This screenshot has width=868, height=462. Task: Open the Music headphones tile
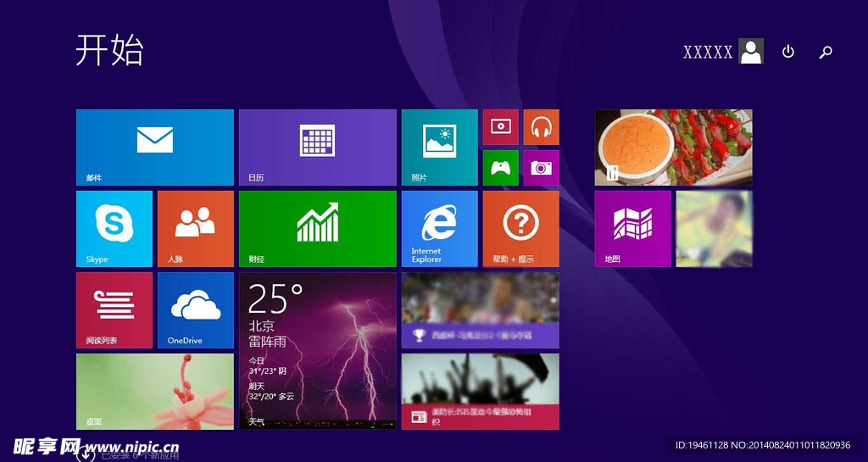click(541, 126)
